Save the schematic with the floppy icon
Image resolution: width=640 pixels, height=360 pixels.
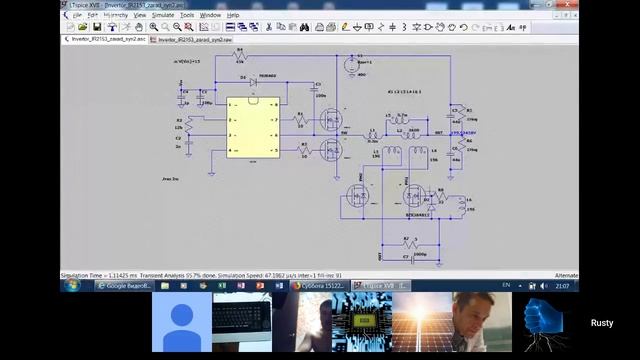(97, 27)
